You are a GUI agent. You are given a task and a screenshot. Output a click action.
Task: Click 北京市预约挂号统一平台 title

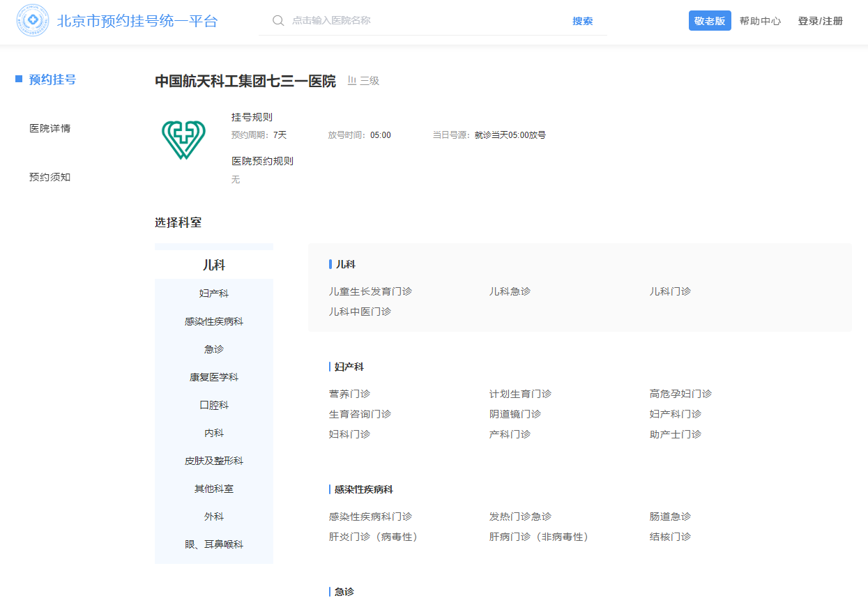click(137, 21)
